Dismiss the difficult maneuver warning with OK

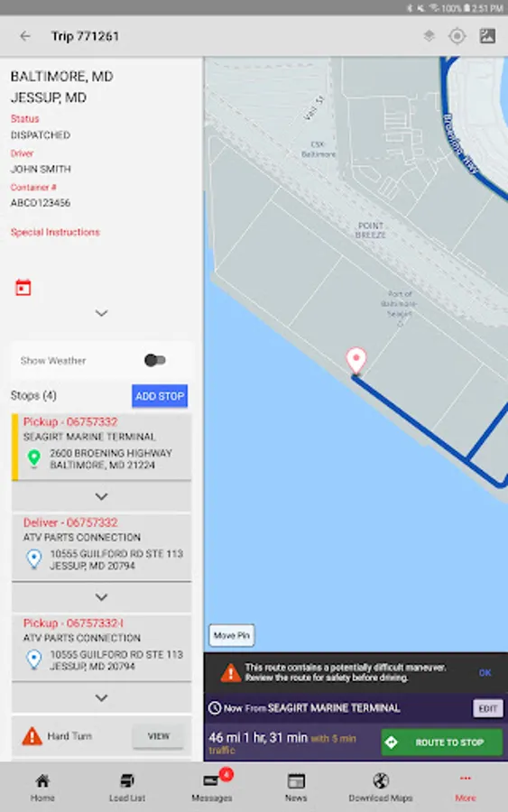(x=485, y=673)
